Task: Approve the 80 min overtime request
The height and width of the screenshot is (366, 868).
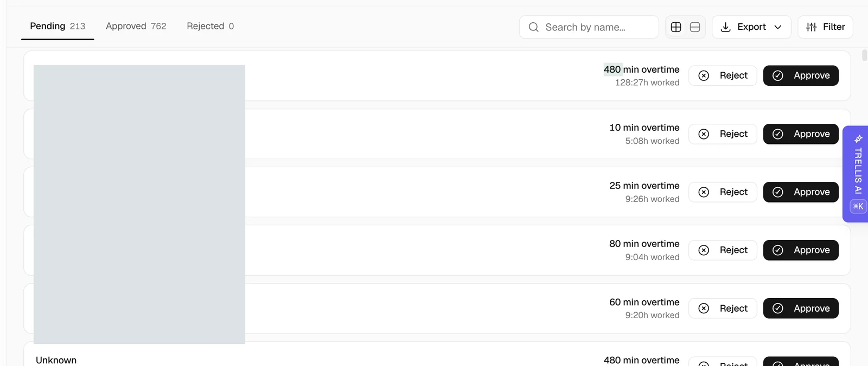Action: [801, 250]
